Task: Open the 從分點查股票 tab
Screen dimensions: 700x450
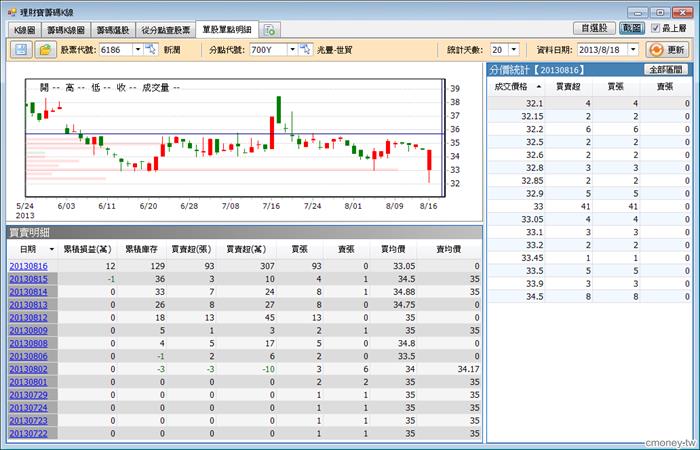Action: point(166,30)
